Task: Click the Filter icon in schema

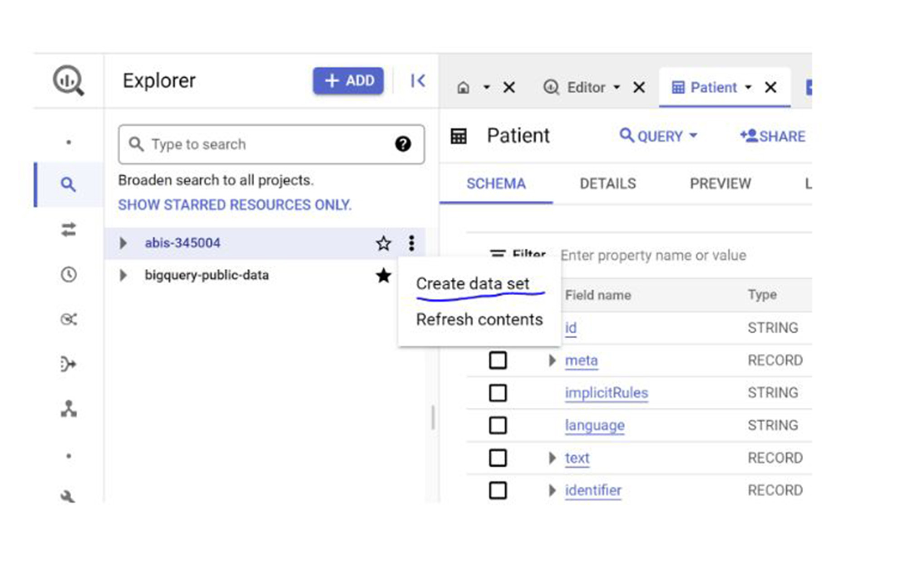Action: coord(498,254)
